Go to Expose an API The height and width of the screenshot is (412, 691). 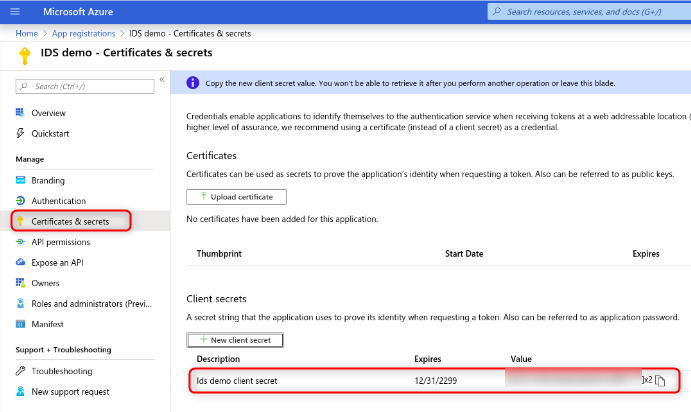[57, 263]
